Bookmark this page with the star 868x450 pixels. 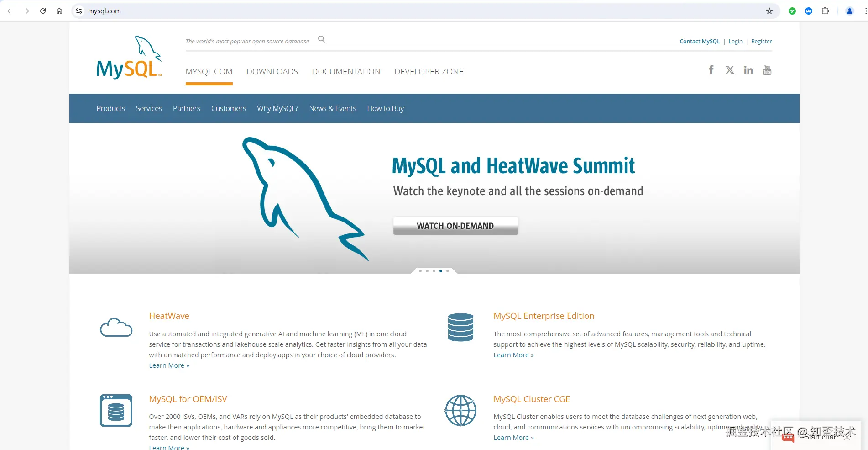[x=769, y=11]
